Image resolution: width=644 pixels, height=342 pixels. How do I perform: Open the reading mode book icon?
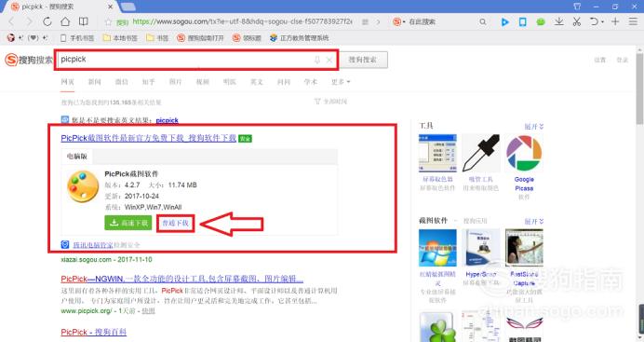[84, 21]
